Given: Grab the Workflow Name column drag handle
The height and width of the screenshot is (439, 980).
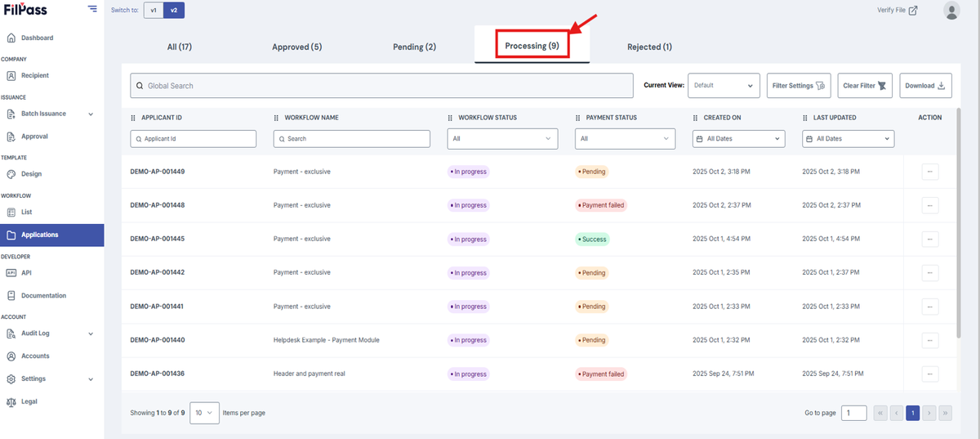Looking at the screenshot, I should point(277,118).
